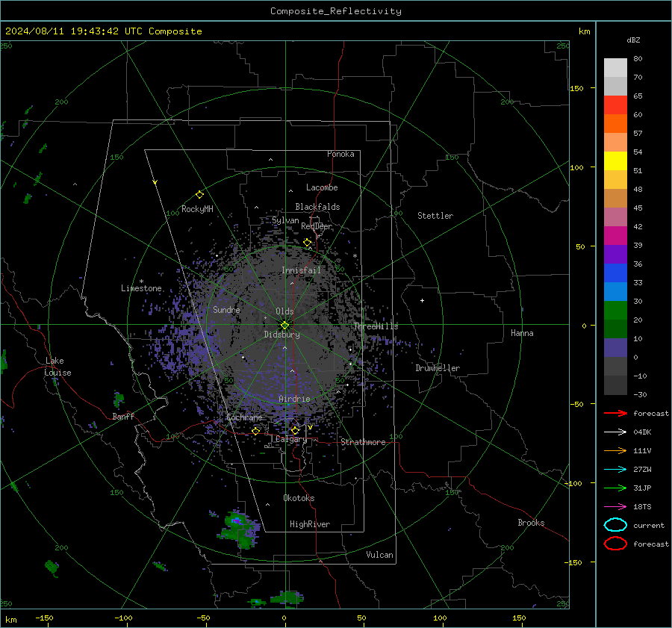Click the magenta swatch between 42 and 39
Image resolution: width=672 pixels, height=628 pixels.
pyautogui.click(x=615, y=235)
